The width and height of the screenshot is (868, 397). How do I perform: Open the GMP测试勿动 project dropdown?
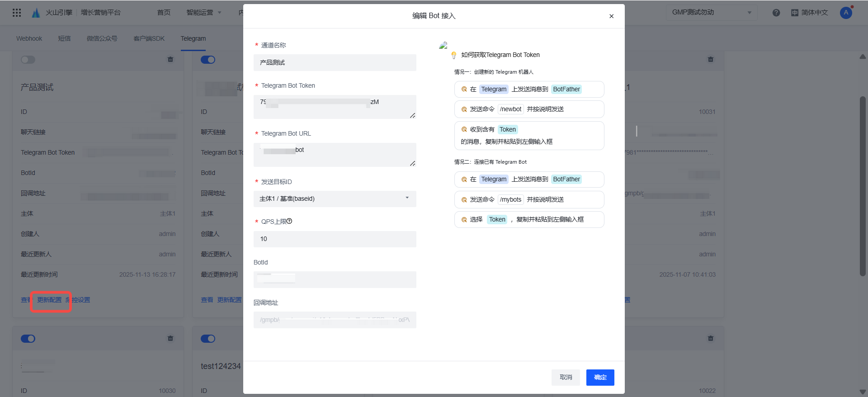pos(712,13)
